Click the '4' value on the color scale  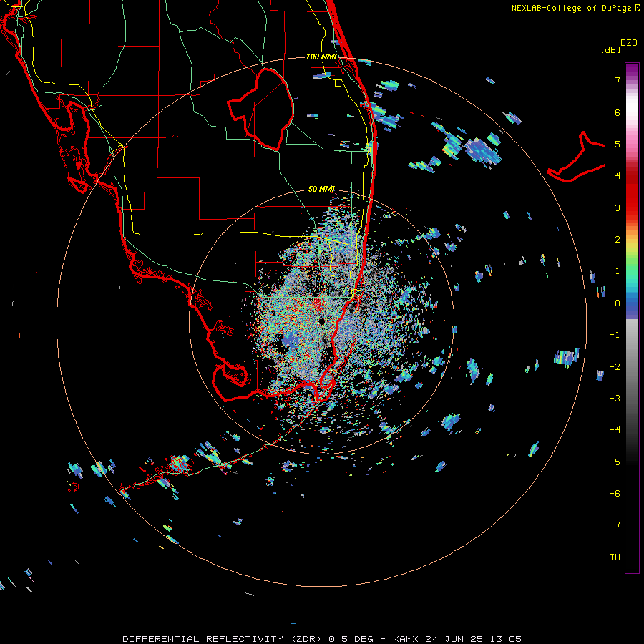(618, 176)
